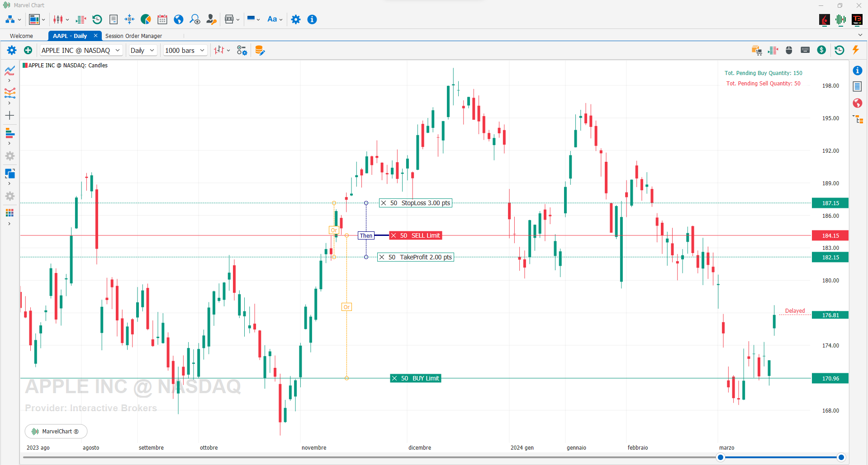Close the AAPL - Daily tab
Image resolution: width=868 pixels, height=465 pixels.
pos(95,35)
